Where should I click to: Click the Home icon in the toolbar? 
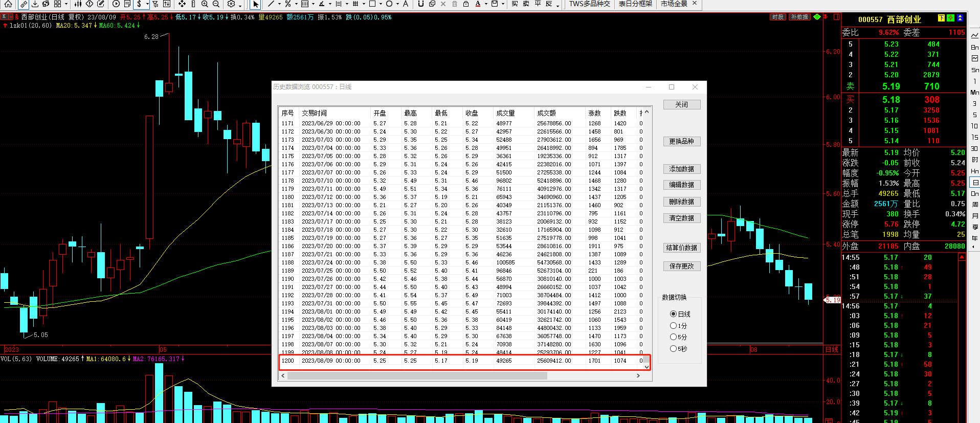pos(8,4)
